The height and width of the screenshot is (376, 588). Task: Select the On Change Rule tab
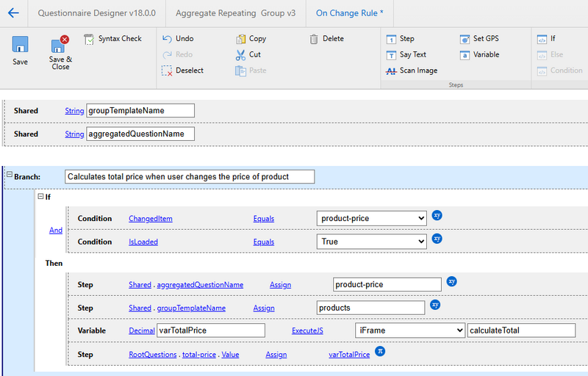350,13
